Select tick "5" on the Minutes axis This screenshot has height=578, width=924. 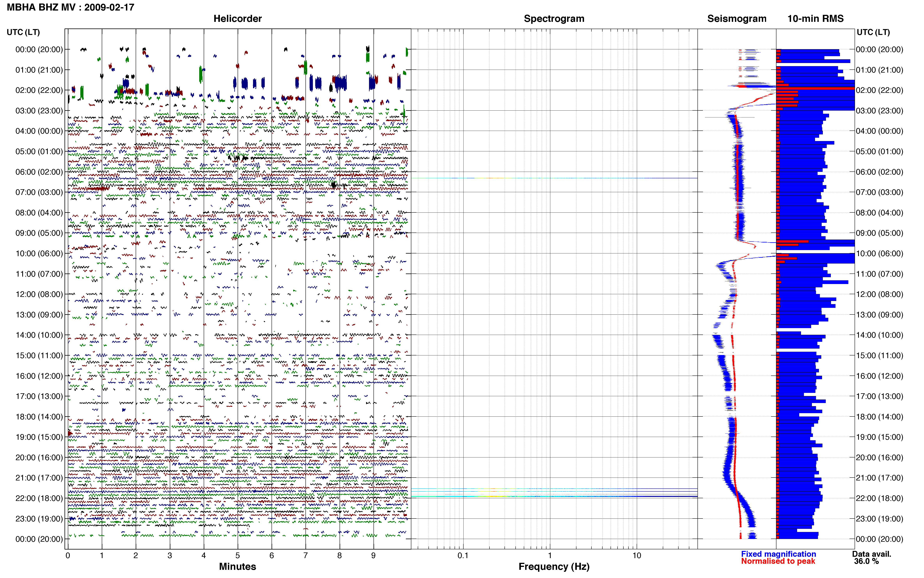pyautogui.click(x=238, y=555)
